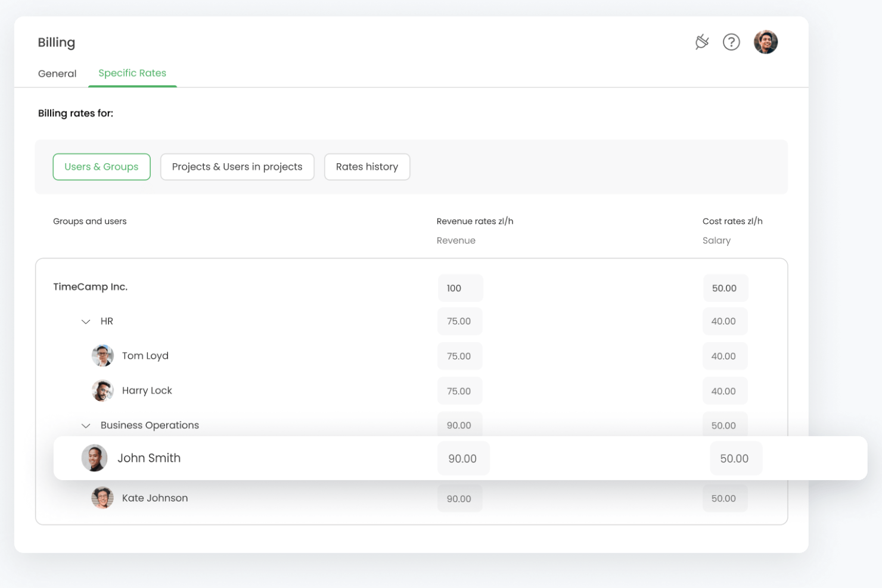Click the Tom Loyd name
The width and height of the screenshot is (882, 588).
(145, 356)
